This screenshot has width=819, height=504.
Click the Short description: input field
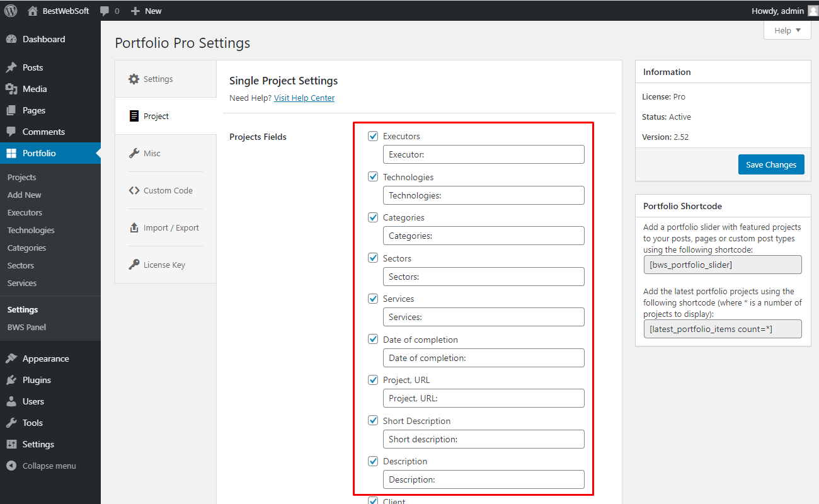click(483, 439)
